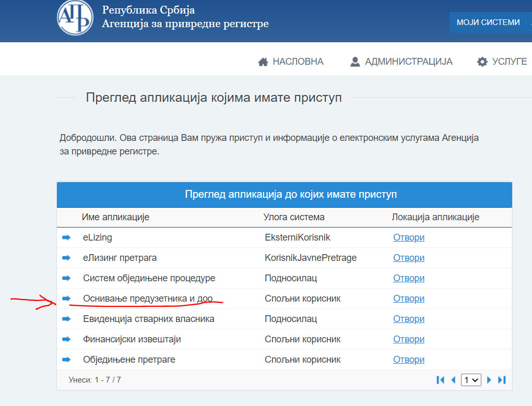Go to the first page of results
532x406 pixels.
(x=440, y=380)
